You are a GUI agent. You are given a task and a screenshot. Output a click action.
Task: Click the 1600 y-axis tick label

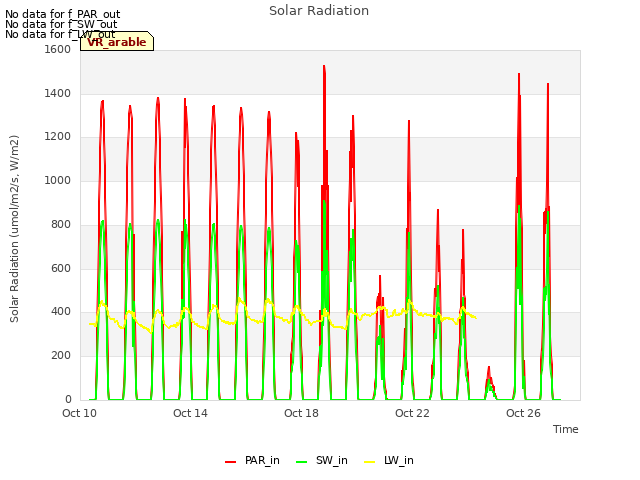click(58, 49)
